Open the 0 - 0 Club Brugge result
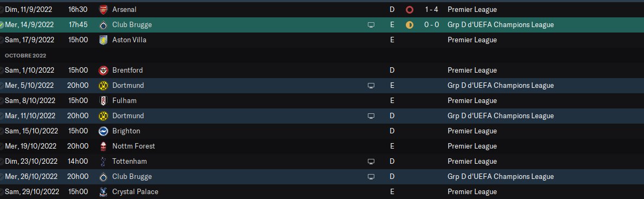Image resolution: width=644 pixels, height=199 pixels. 432,24
